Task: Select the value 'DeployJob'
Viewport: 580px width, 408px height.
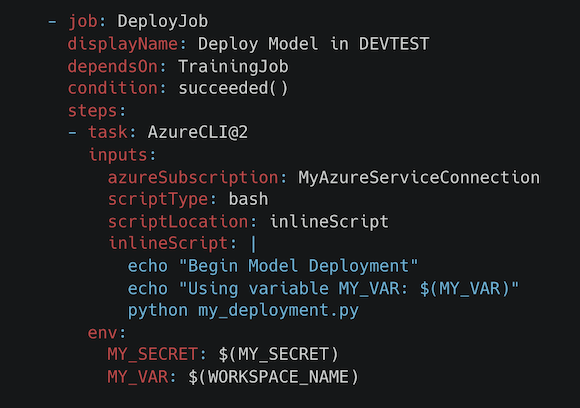Action: pyautogui.click(x=163, y=21)
